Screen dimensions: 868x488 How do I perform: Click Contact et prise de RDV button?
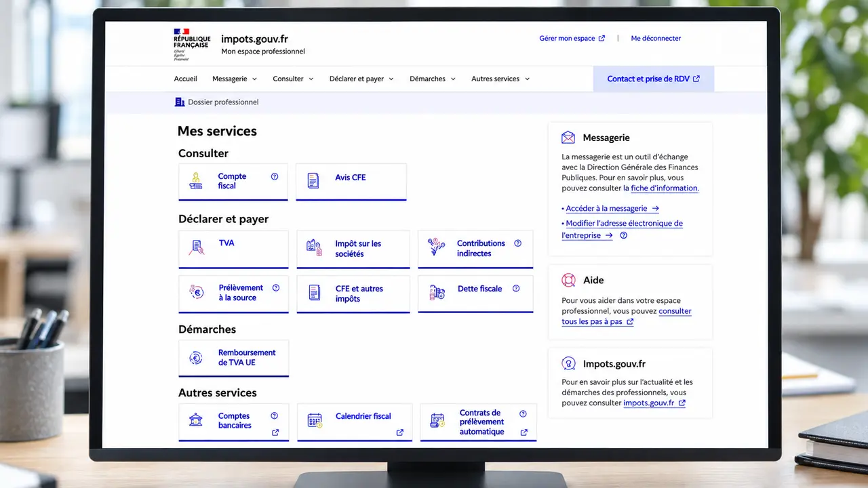[654, 79]
